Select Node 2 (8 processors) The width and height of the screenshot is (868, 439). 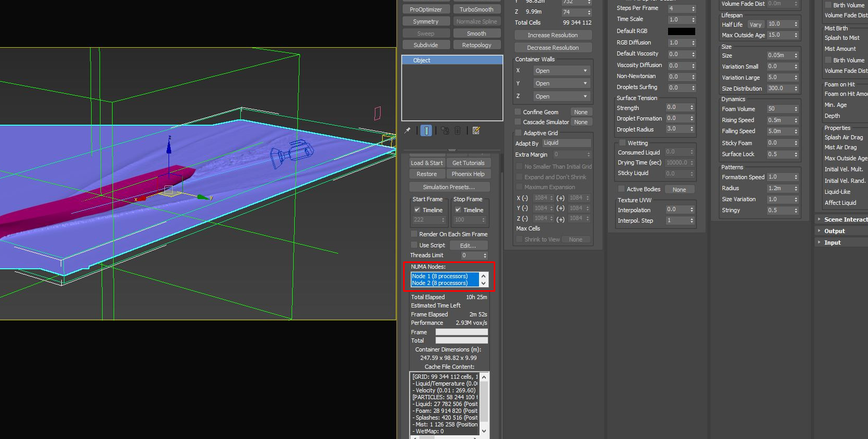[444, 283]
